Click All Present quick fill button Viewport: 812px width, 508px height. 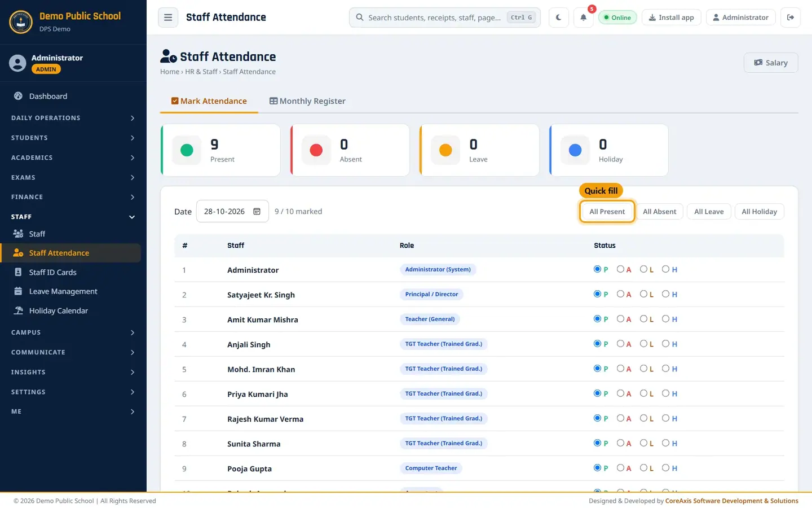[607, 212]
